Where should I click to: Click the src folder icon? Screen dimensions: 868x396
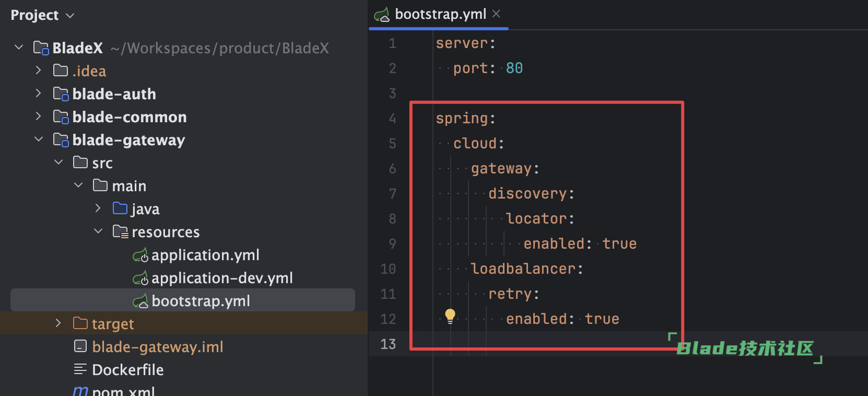(80, 162)
